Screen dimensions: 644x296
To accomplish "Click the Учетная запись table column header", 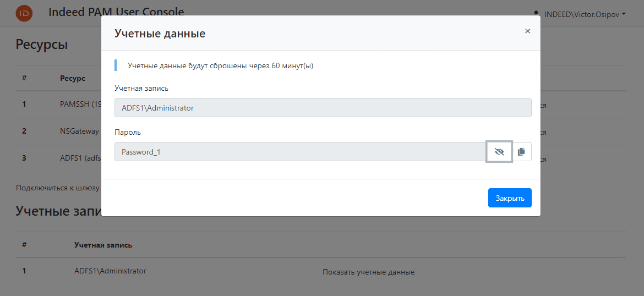I will 103,245.
